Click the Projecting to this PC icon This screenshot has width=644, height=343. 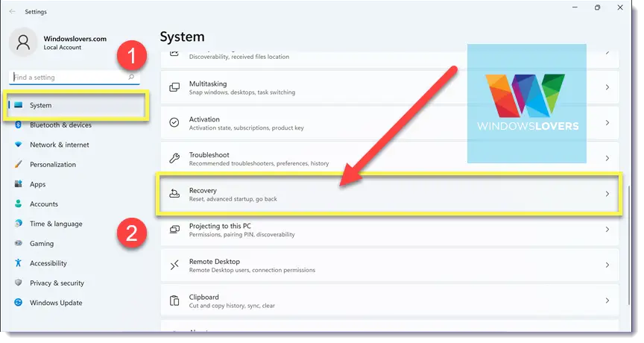174,229
